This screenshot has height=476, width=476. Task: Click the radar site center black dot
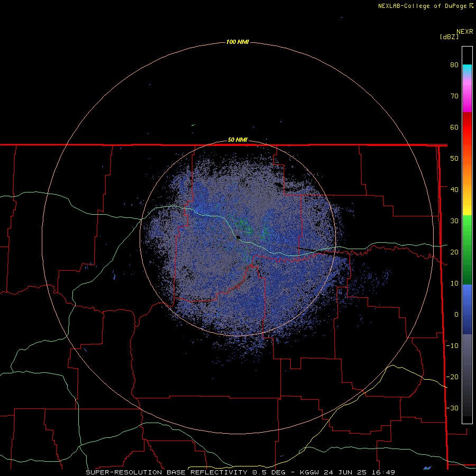(238, 237)
